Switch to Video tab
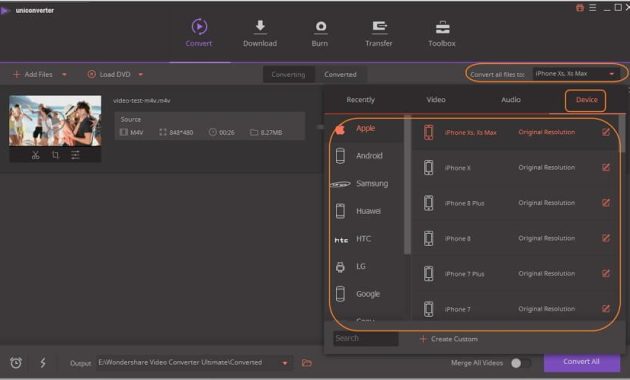630x380 pixels. pos(436,100)
